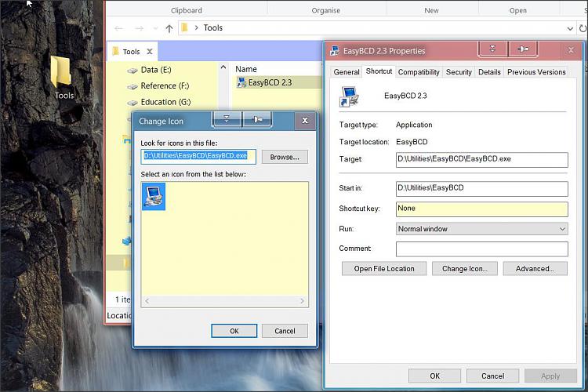
Task: Click the Forward arrow in Explorer
Action: click(139, 28)
